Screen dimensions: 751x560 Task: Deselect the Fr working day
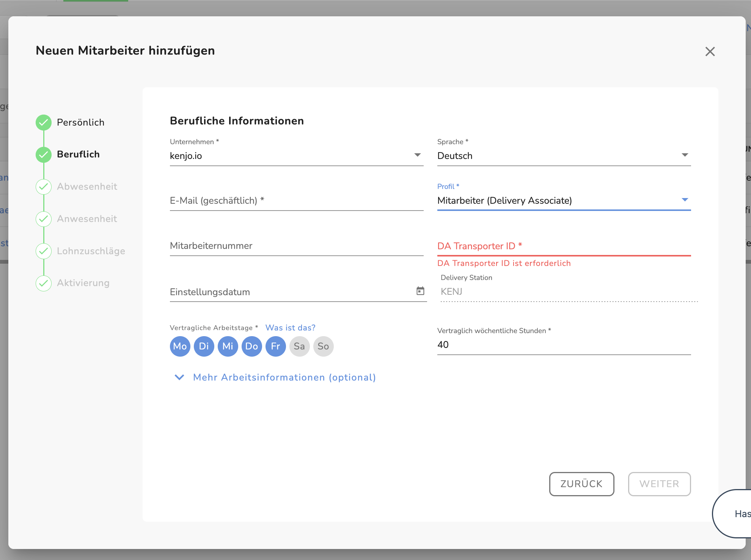click(x=275, y=346)
